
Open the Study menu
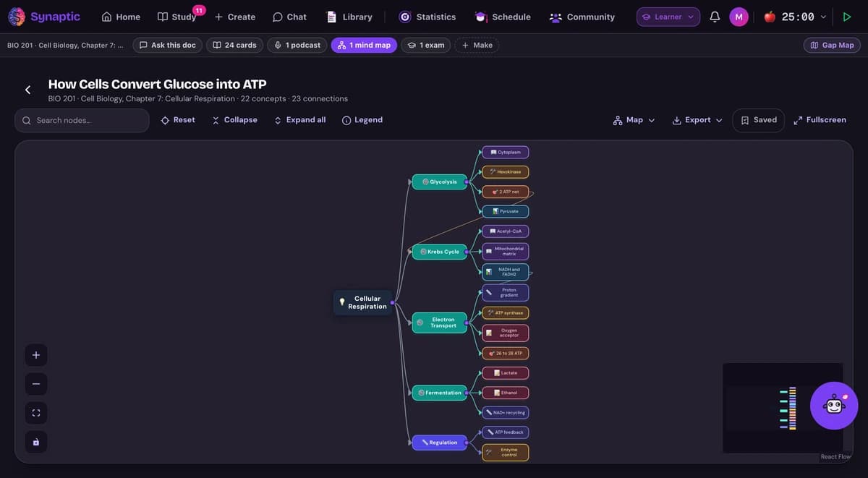tap(176, 17)
